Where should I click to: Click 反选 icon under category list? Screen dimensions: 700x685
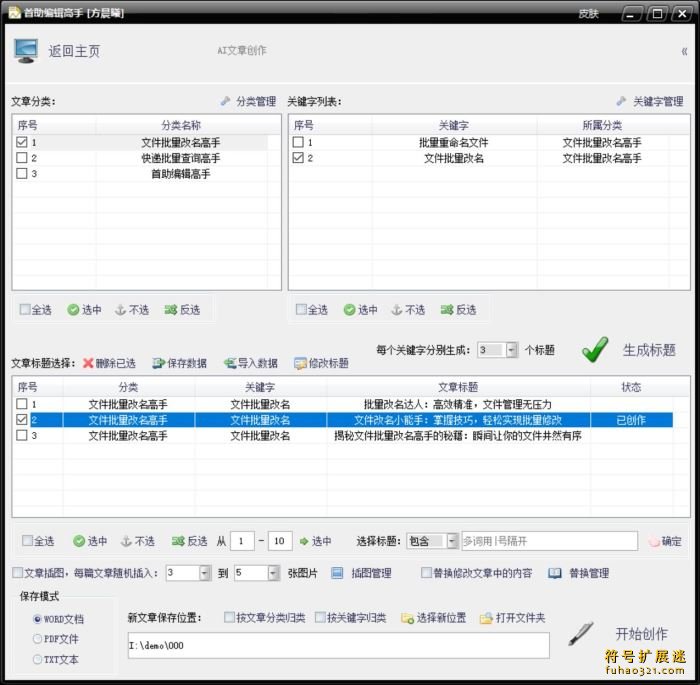click(171, 309)
